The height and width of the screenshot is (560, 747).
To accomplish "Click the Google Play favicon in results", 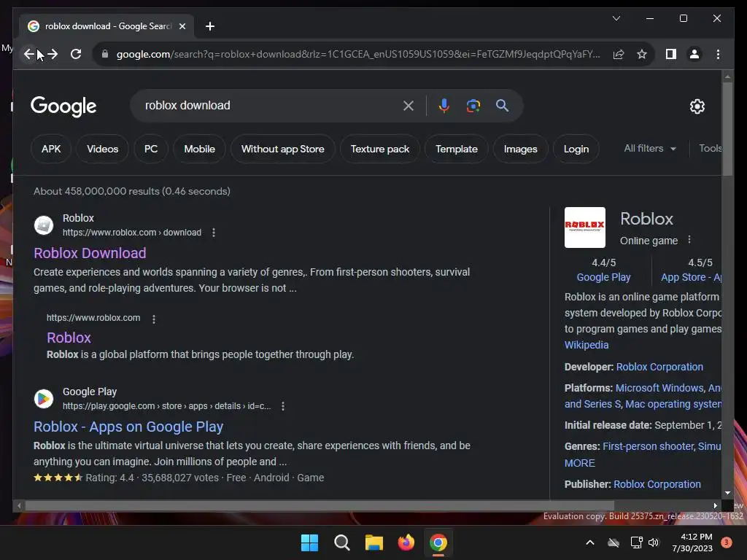I will (x=43, y=399).
